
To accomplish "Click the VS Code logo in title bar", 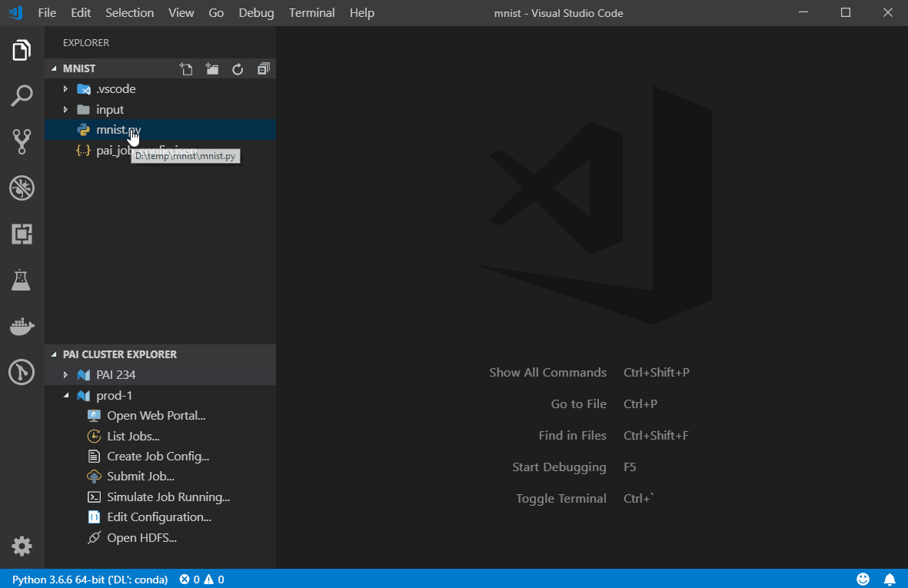I will 16,13.
